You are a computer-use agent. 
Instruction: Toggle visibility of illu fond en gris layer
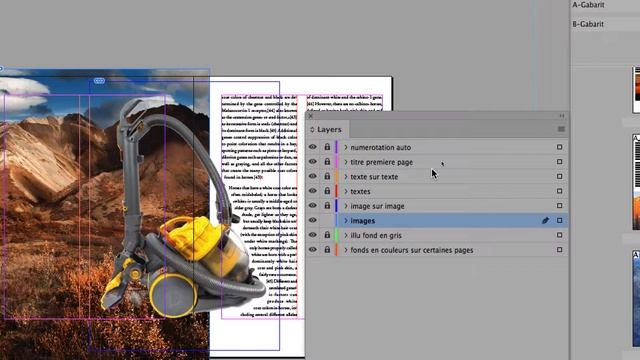pos(313,235)
